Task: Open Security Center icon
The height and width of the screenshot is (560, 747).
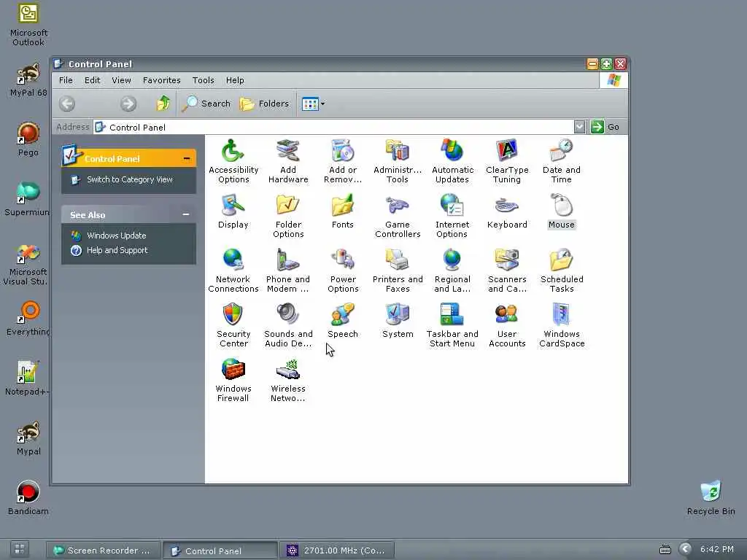Action: pos(233,325)
